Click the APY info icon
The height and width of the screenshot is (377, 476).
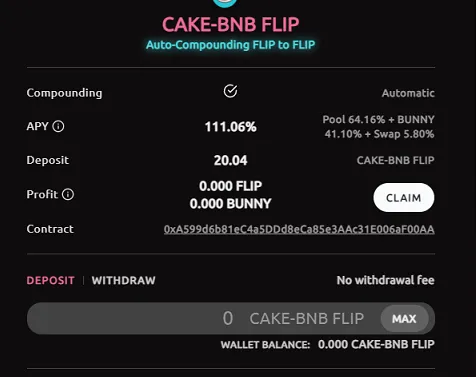[x=58, y=126]
